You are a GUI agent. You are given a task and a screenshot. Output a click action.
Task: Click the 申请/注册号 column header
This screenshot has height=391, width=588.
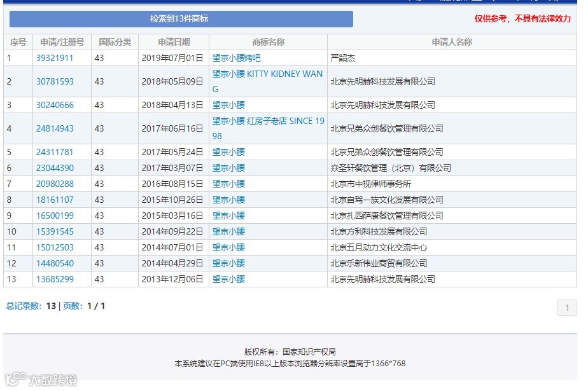coord(62,43)
